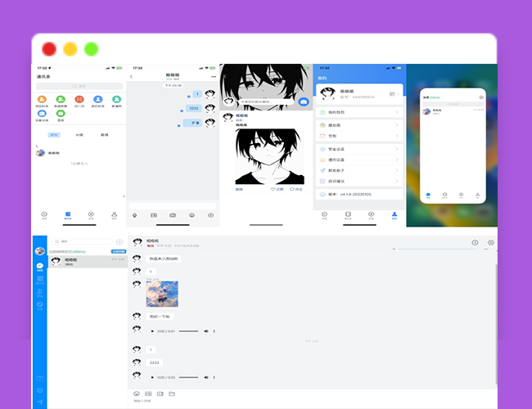Tap the like button under the post
The width and height of the screenshot is (532, 409).
tap(277, 189)
